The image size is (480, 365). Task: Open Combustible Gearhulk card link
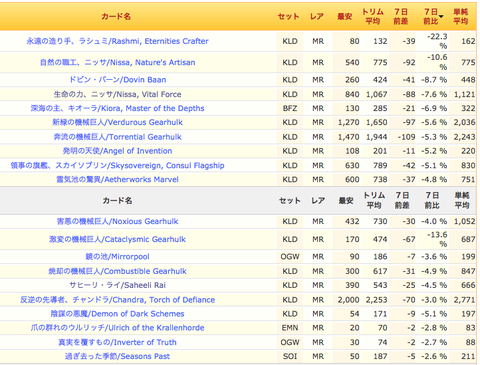coord(117,271)
